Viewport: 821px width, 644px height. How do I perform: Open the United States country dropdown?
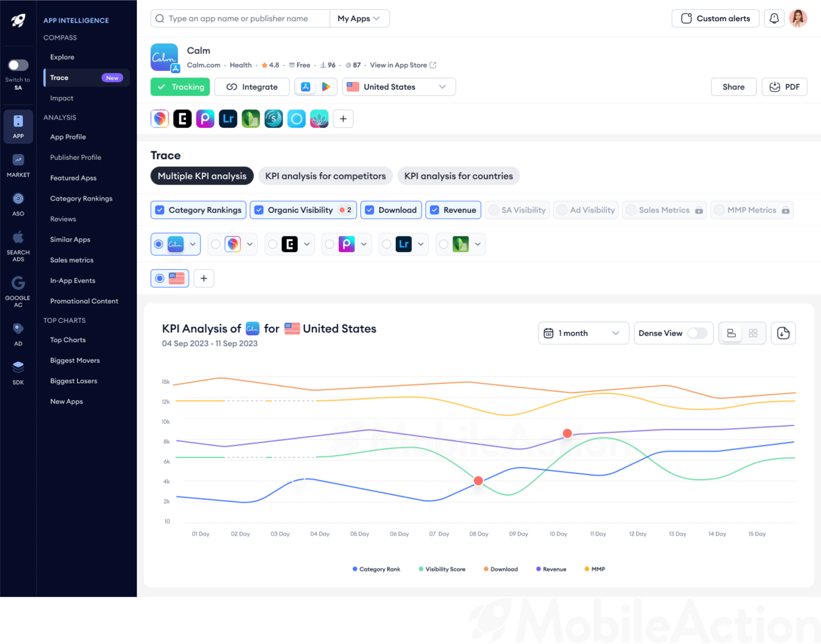(x=399, y=87)
